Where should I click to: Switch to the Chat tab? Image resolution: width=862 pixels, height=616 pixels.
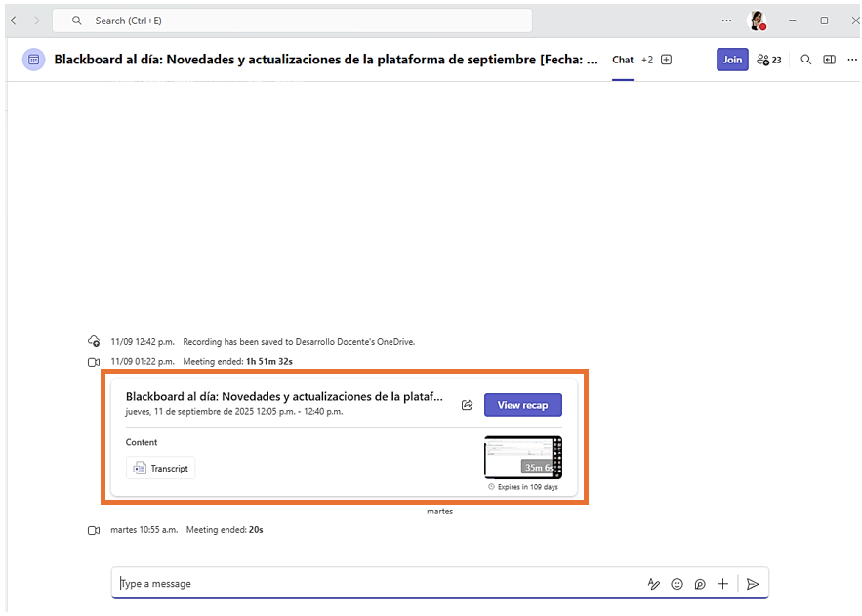click(623, 60)
